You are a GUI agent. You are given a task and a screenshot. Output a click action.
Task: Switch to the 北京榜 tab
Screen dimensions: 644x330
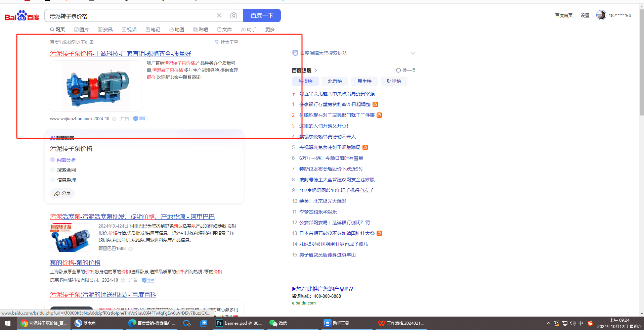point(335,81)
